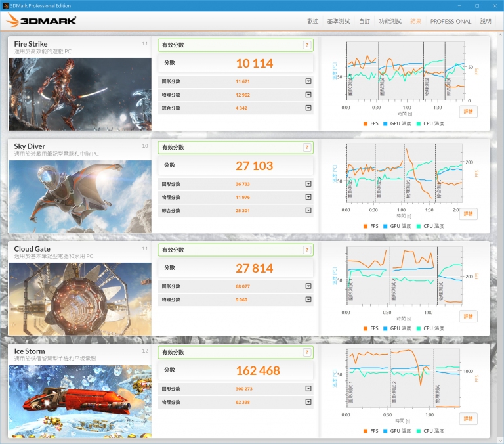Expand Sky Diver graphics score 36 733
Viewport: 504px width, 444px height.
(x=308, y=184)
